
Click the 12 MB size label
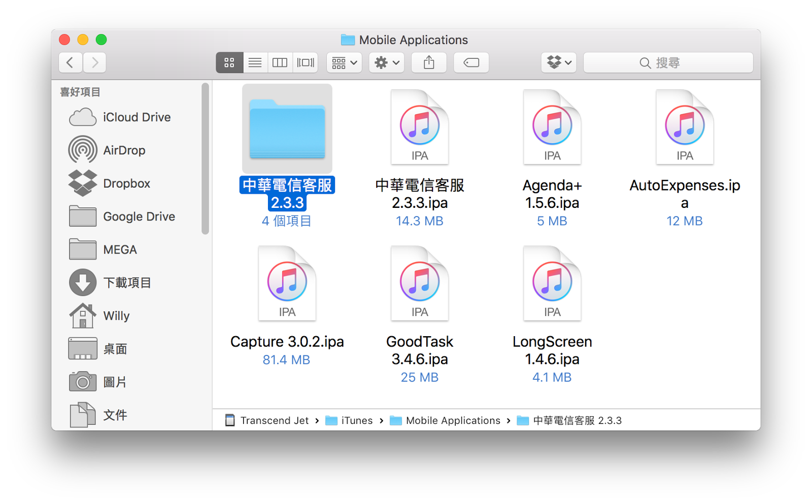pos(685,221)
